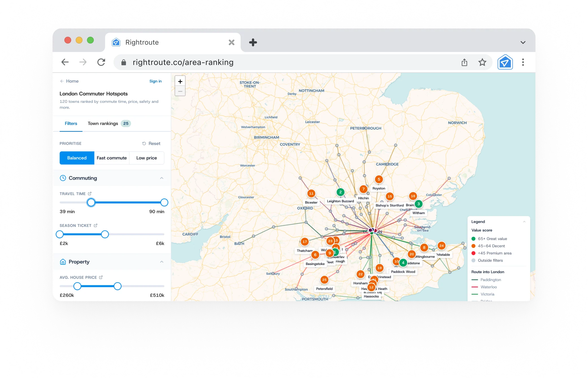Image resolution: width=588 pixels, height=378 pixels.
Task: Collapse the Legend panel chevron
Action: (524, 222)
